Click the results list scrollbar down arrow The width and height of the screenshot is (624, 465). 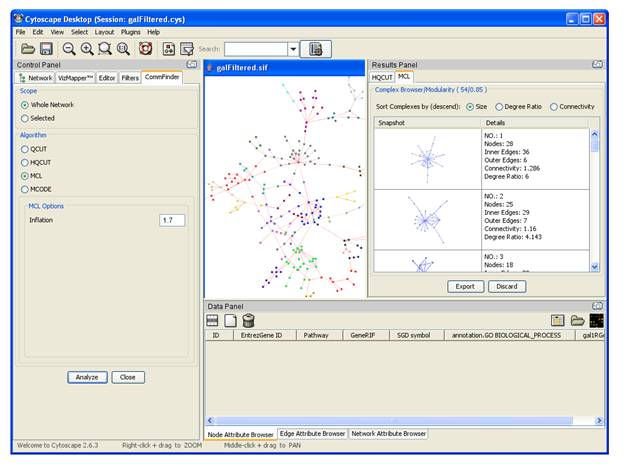pos(595,267)
